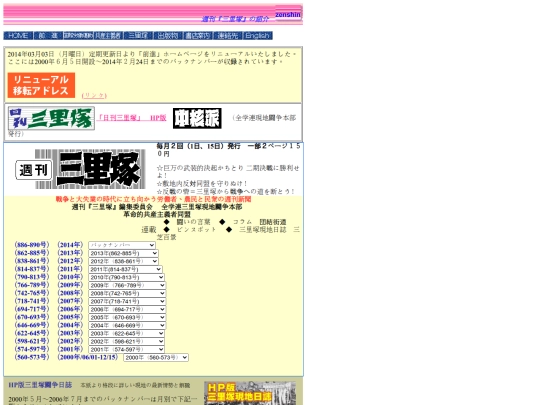
Task: Click the (2007年) year label
Action: (70, 301)
